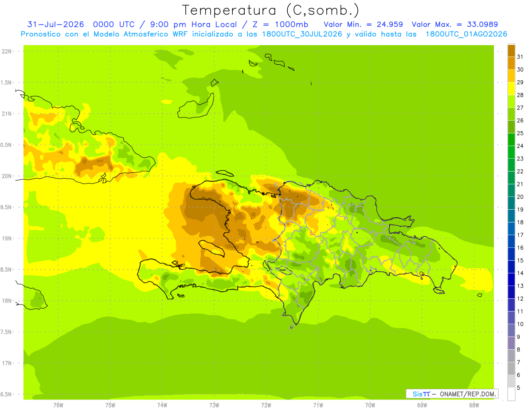
Task: Click the '68W' longitude label
Action: point(474,405)
